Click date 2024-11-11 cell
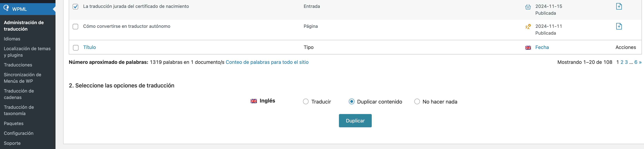The width and height of the screenshot is (644, 149). pyautogui.click(x=549, y=26)
